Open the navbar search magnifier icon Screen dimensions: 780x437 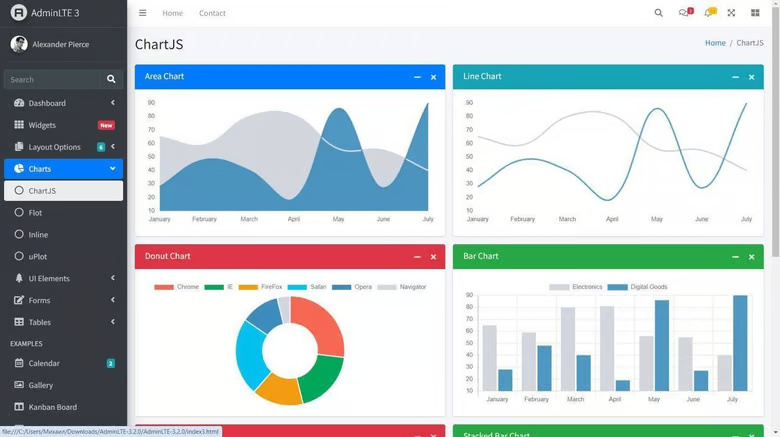pyautogui.click(x=658, y=13)
